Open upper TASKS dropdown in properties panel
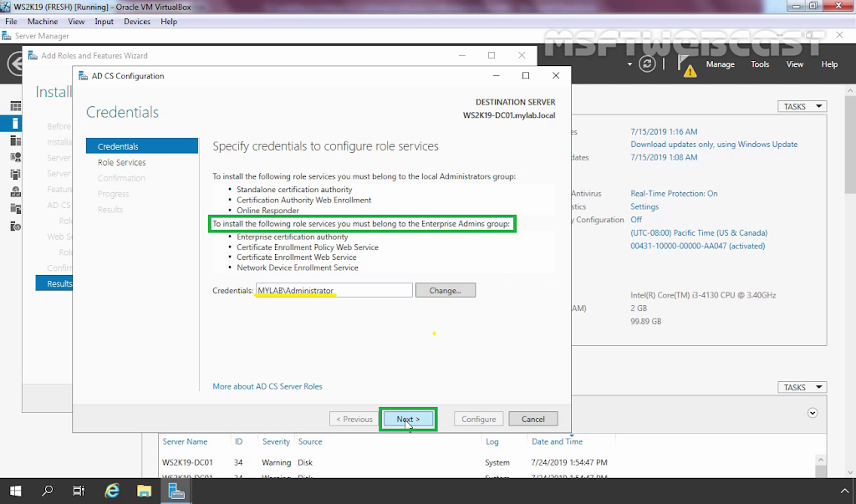856x504 pixels. 802,106
